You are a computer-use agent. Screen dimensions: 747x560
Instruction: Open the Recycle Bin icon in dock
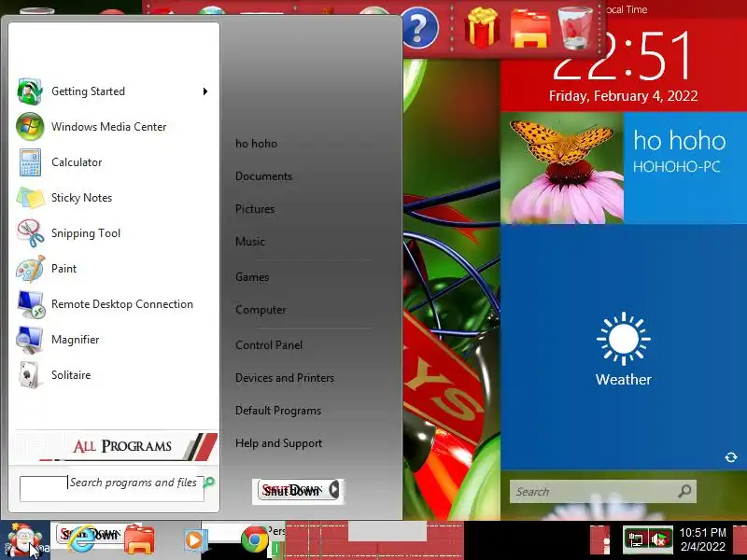pyautogui.click(x=575, y=28)
